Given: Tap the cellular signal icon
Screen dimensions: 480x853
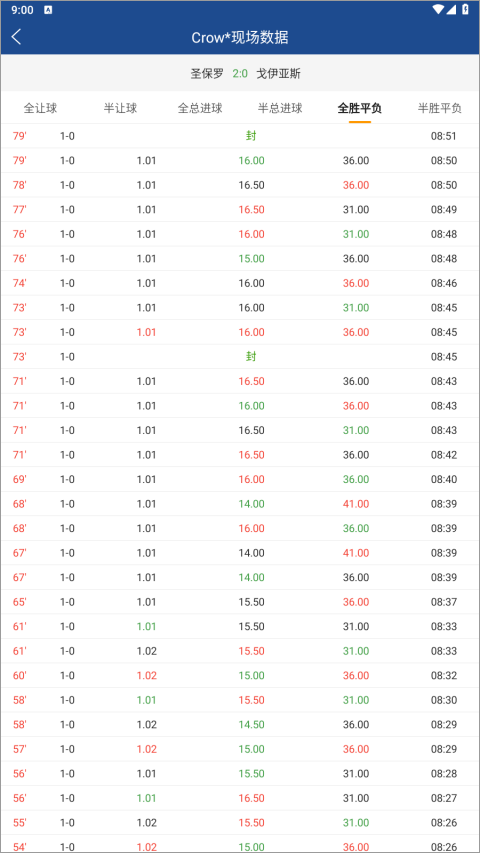Looking at the screenshot, I should (451, 10).
